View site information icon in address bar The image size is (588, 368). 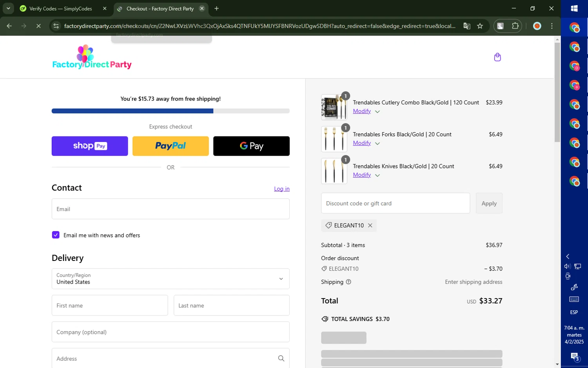click(56, 26)
